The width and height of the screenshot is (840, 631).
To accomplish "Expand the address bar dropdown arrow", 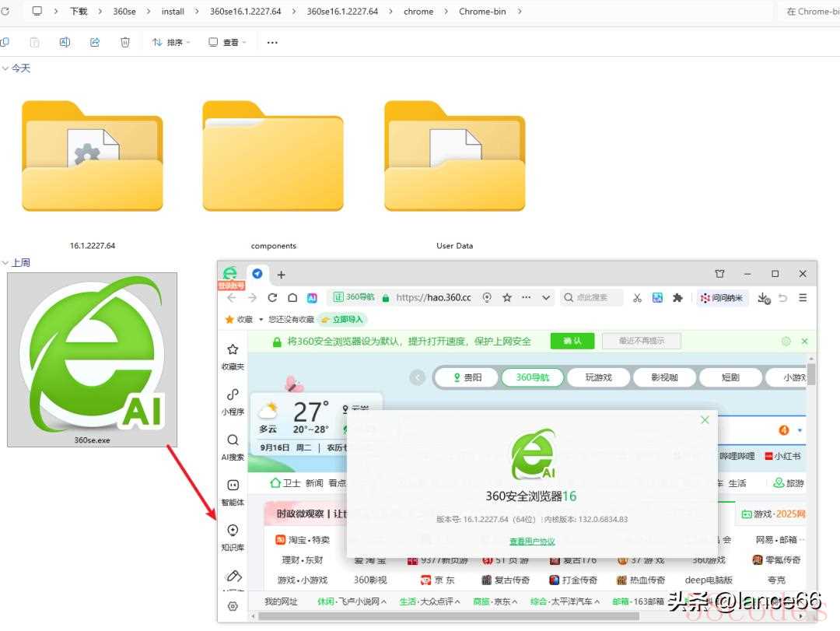I will pos(546,297).
